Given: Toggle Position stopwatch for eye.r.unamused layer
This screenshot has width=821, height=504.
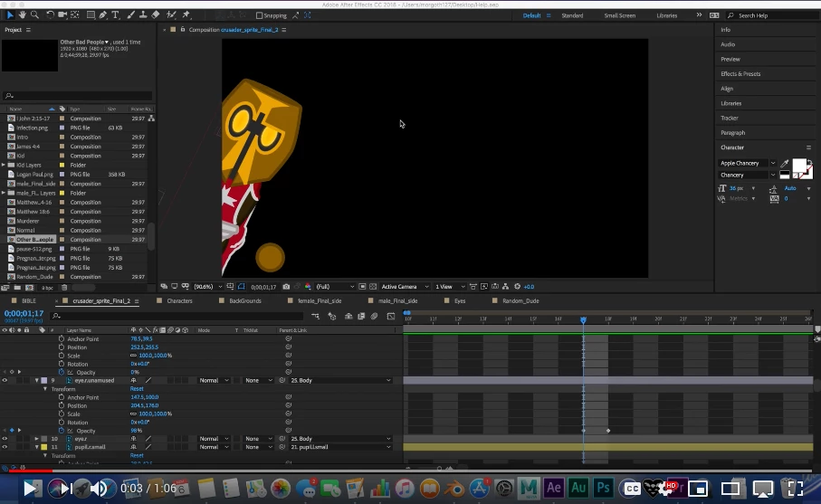Looking at the screenshot, I should pos(62,405).
